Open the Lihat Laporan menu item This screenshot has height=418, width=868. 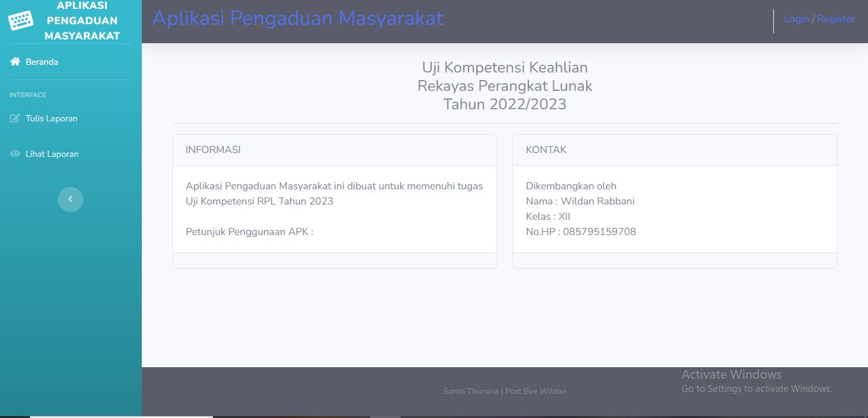click(x=71, y=154)
